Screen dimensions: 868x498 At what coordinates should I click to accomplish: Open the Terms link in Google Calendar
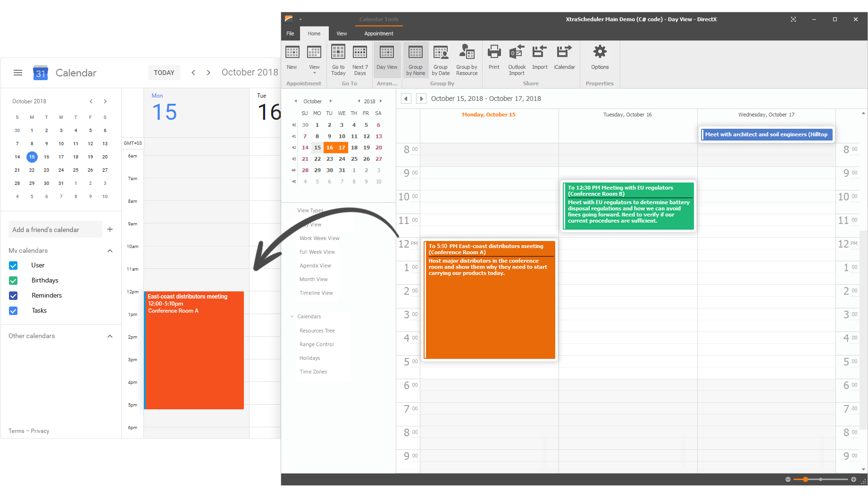(x=16, y=431)
